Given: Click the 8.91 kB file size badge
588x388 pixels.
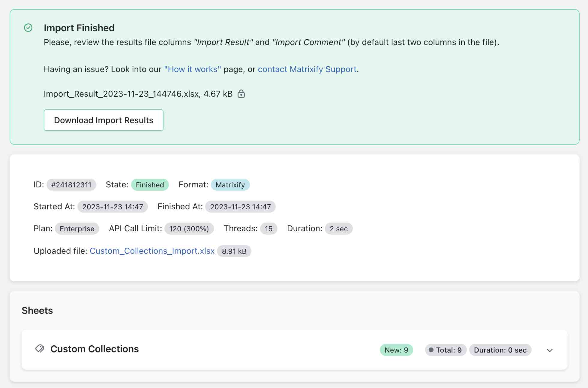Looking at the screenshot, I should (234, 251).
